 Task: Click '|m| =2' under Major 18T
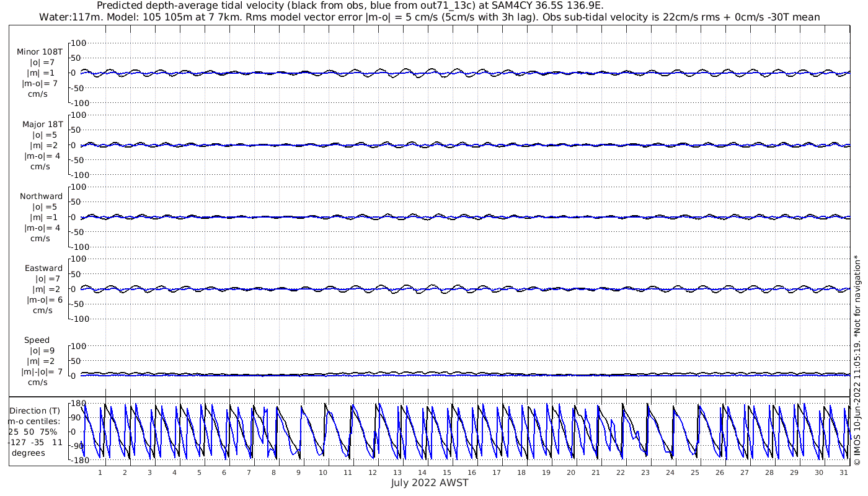(x=43, y=146)
